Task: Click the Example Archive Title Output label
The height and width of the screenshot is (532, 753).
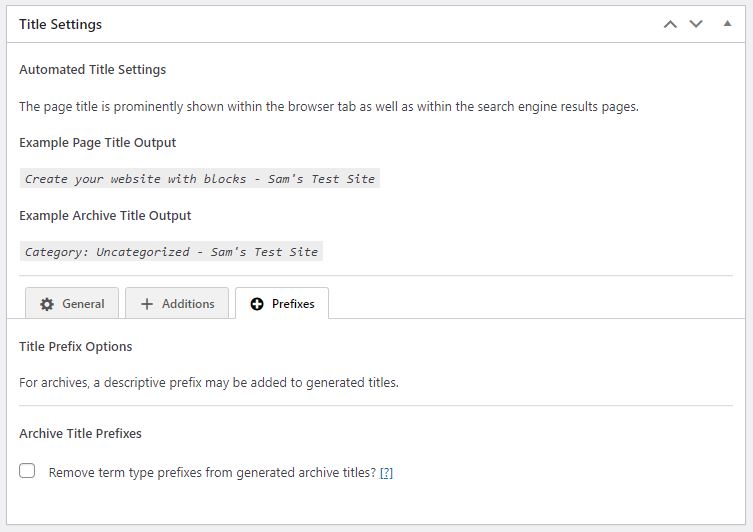Action: 105,215
